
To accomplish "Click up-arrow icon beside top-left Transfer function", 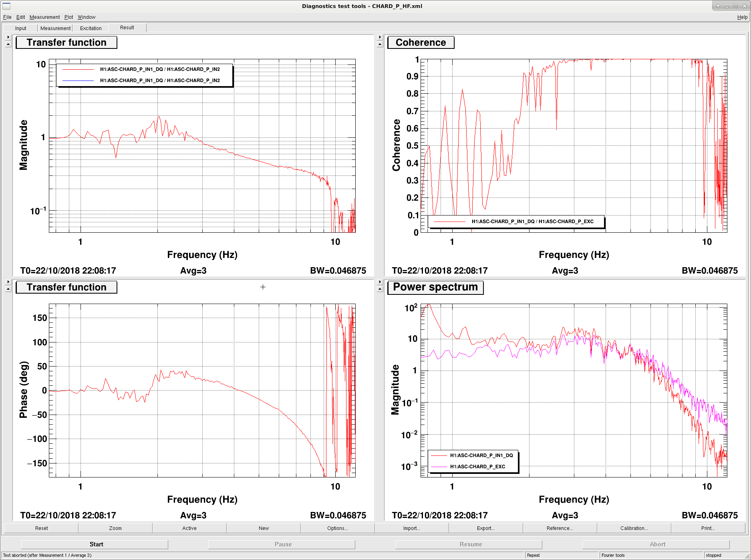I will 8,44.
